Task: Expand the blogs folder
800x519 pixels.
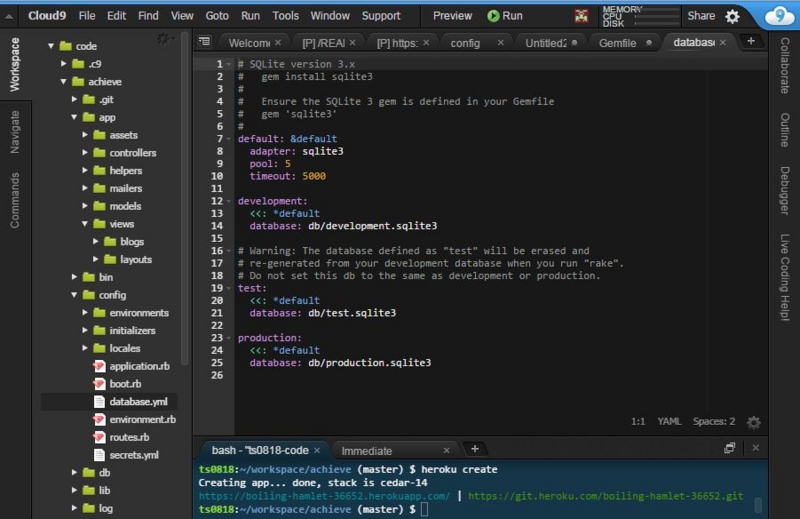Action: point(96,241)
